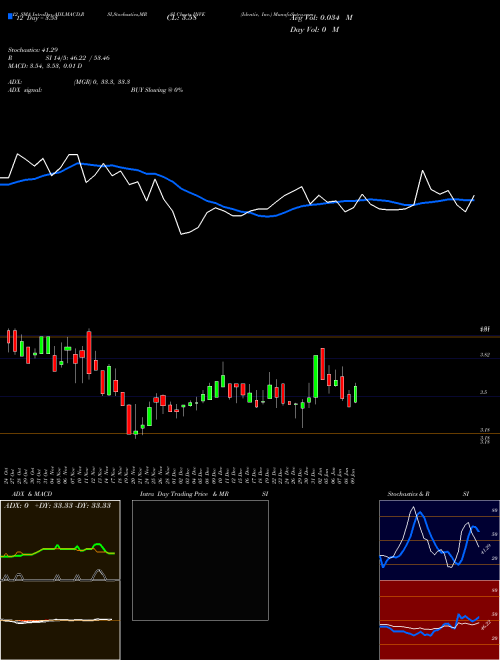500x660 pixels.
Task: Open the red RSI chart panel
Action: coord(439,620)
